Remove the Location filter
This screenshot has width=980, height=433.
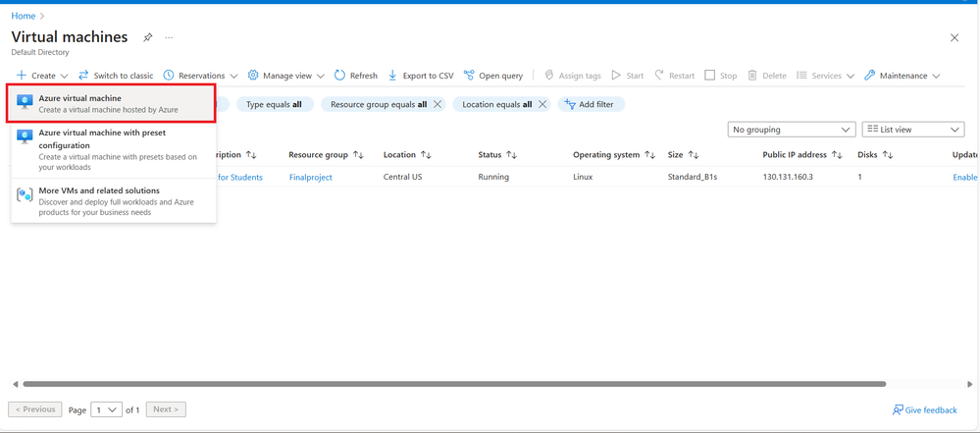pos(542,104)
